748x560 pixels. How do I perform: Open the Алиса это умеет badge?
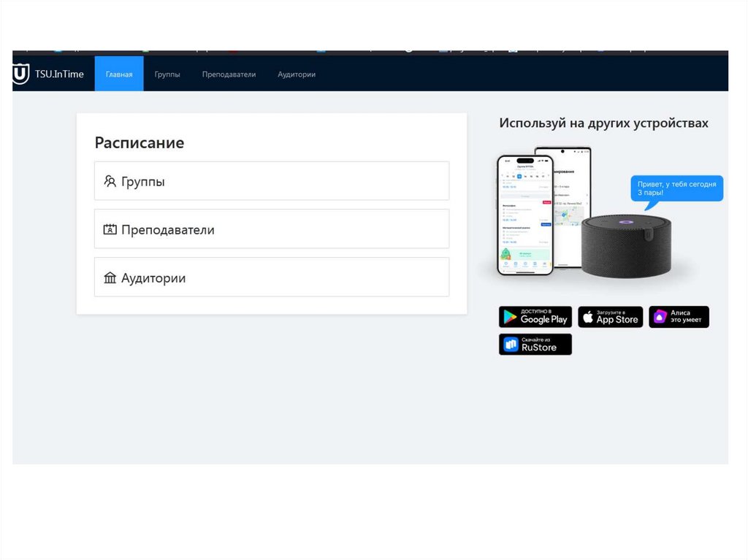tap(679, 317)
